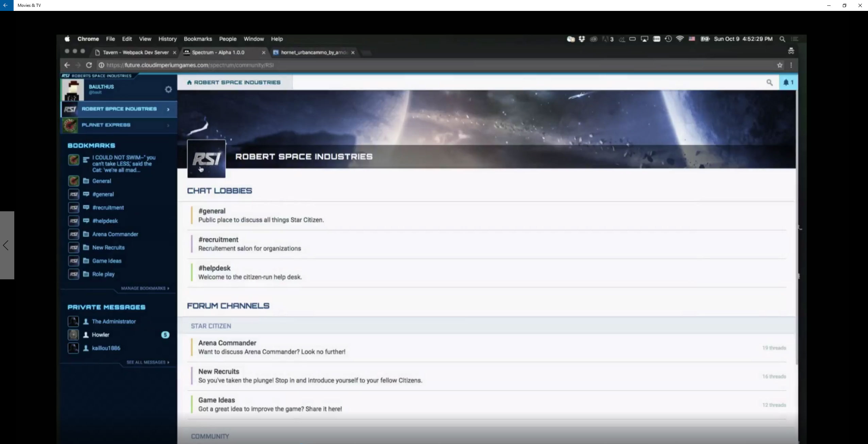Open the Bookmarks menu
Image resolution: width=868 pixels, height=444 pixels.
[198, 39]
